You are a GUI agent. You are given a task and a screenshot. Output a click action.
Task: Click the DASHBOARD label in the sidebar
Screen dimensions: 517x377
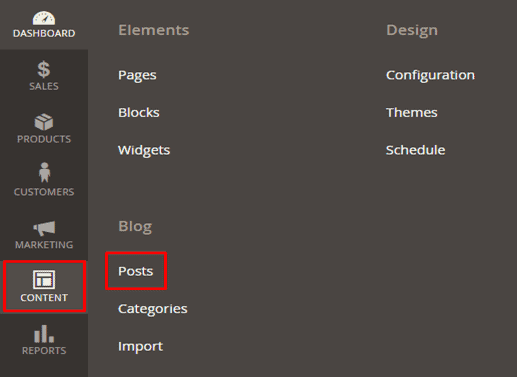pos(44,33)
